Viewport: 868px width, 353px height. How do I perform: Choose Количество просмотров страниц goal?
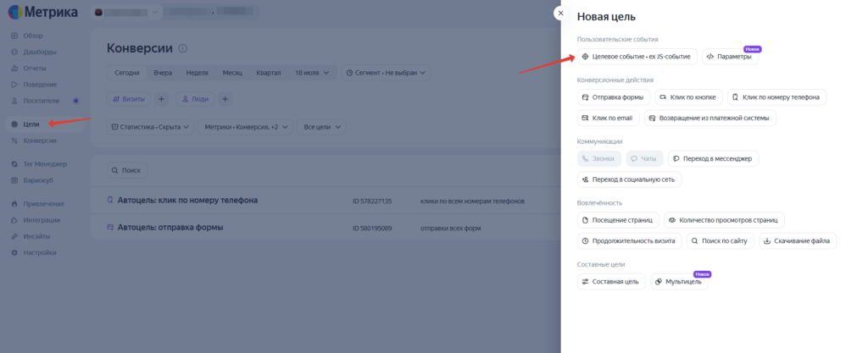tap(724, 220)
